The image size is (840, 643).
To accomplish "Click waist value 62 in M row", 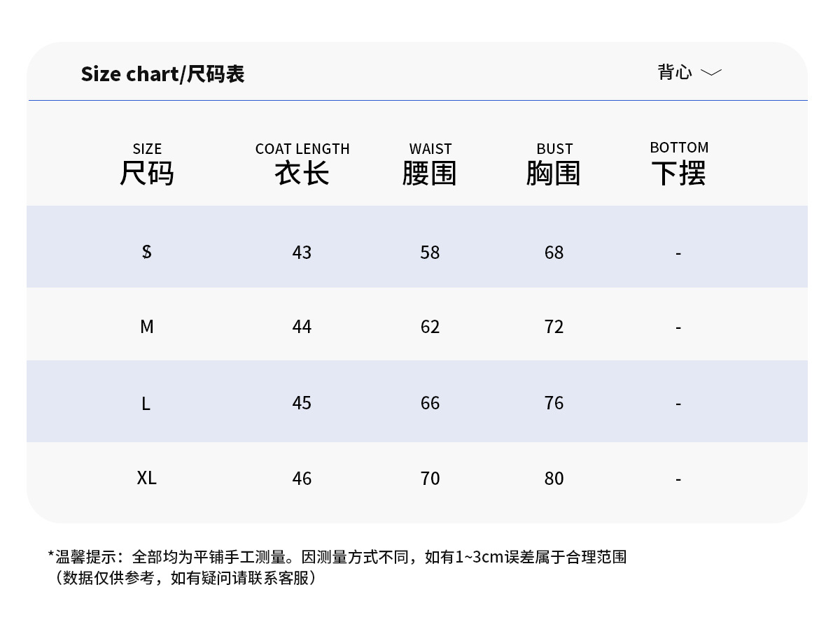I will pos(430,327).
